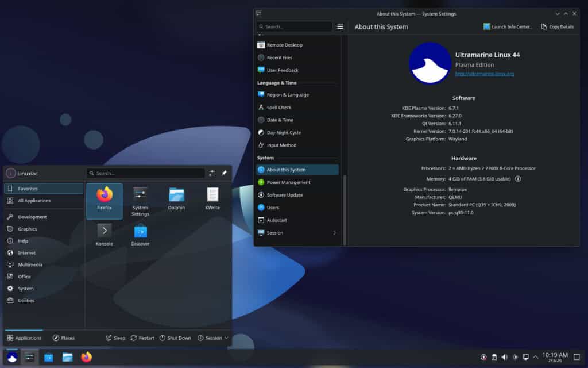Open the Multimedia category
The height and width of the screenshot is (368, 588).
click(x=44, y=264)
